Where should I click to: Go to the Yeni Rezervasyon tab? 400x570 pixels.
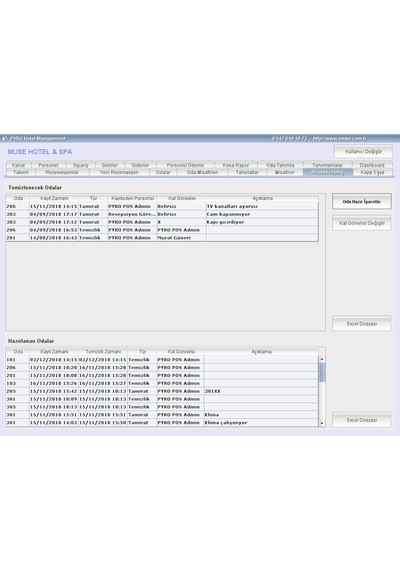click(119, 172)
